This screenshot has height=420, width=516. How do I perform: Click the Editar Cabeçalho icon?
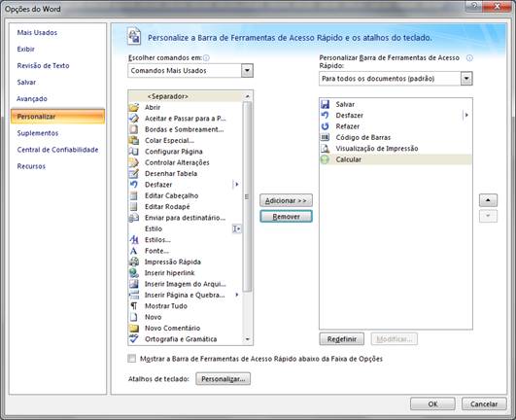pos(133,195)
